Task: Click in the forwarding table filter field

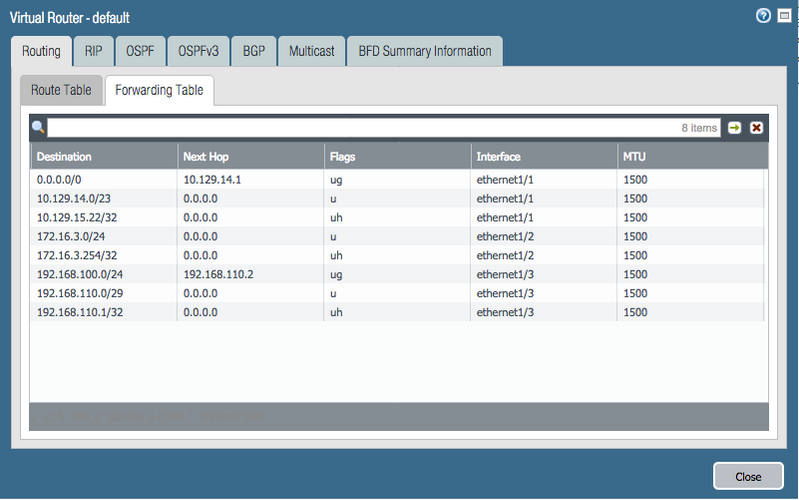Action: [x=380, y=128]
